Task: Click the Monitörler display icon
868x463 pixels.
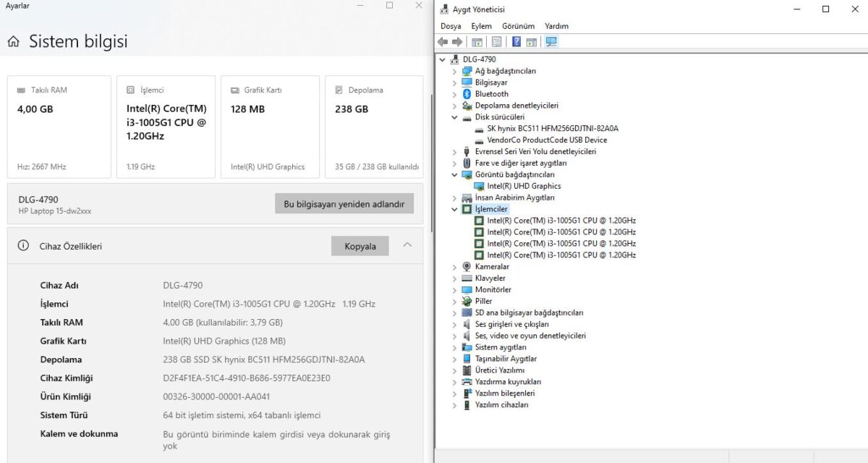Action: click(x=467, y=289)
